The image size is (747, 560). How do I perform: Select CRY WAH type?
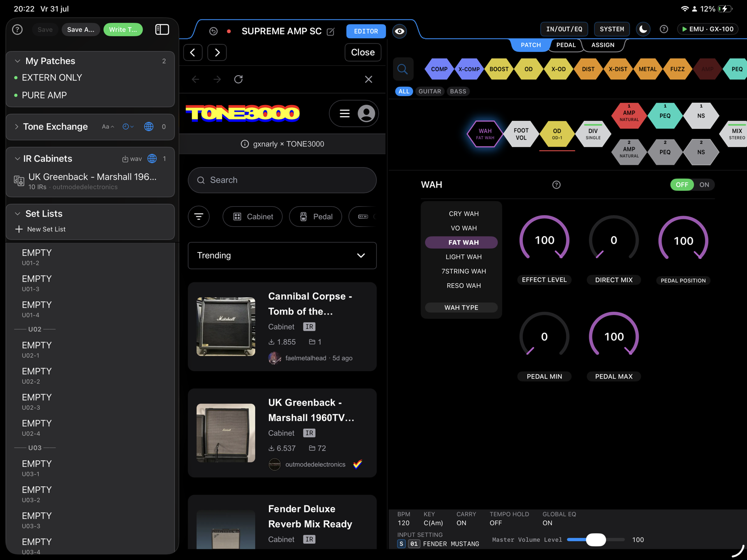[x=464, y=214]
